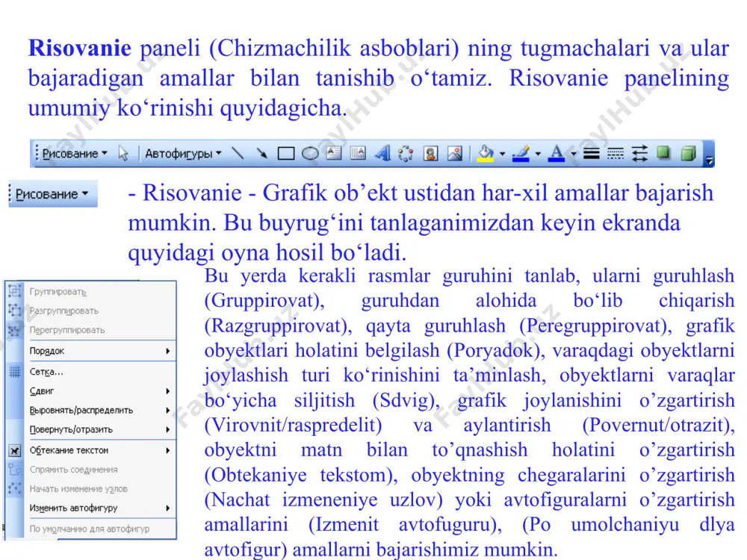747x560 pixels.
Task: Expand the Fill Color dropdown arrow
Action: point(502,154)
